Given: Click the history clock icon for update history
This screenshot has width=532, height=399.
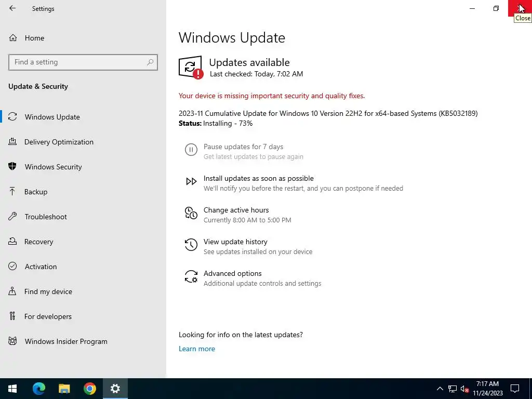Looking at the screenshot, I should (191, 245).
